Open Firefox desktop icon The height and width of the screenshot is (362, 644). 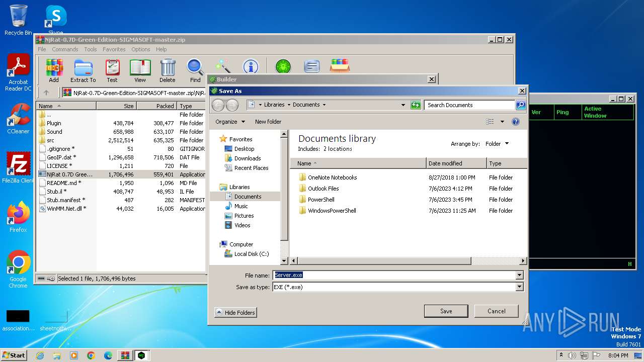[18, 217]
